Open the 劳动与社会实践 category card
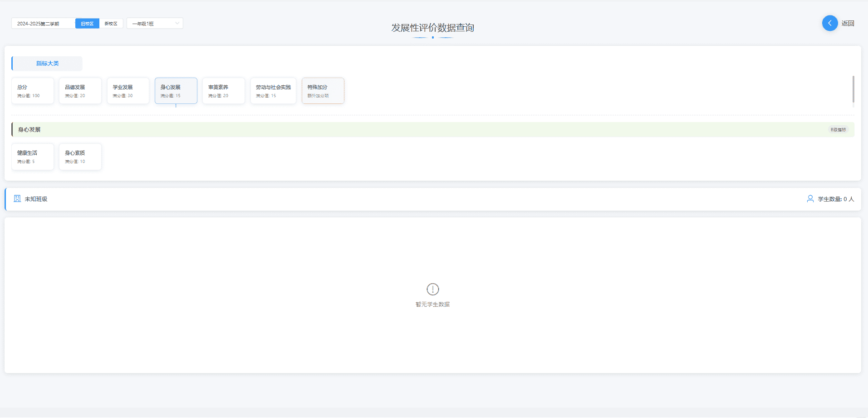 pyautogui.click(x=273, y=91)
